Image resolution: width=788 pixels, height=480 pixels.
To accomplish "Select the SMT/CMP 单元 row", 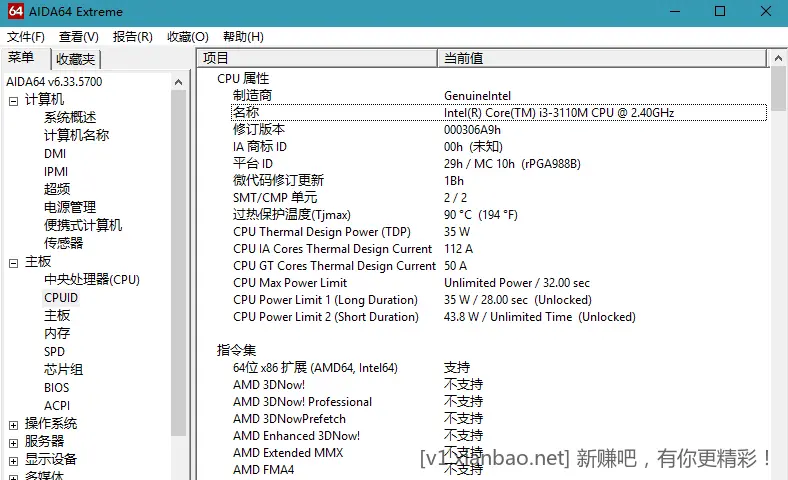I will coord(499,198).
